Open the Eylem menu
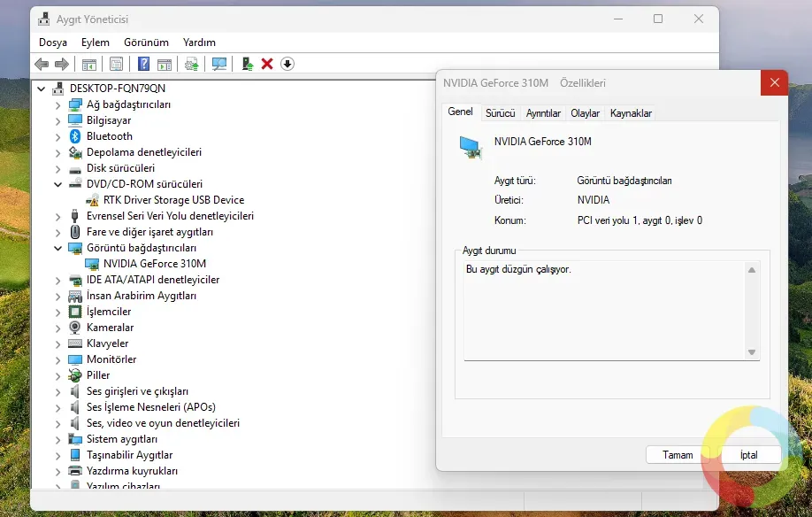Viewport: 812px width, 517px height. pyautogui.click(x=96, y=42)
